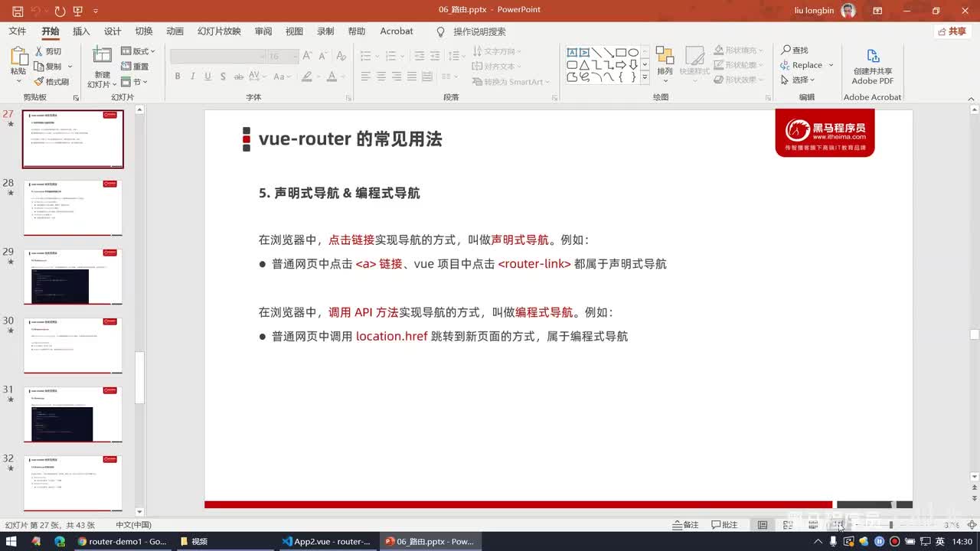This screenshot has width=980, height=551.
Task: Expand the shapes gallery more arrow
Action: coord(645,77)
